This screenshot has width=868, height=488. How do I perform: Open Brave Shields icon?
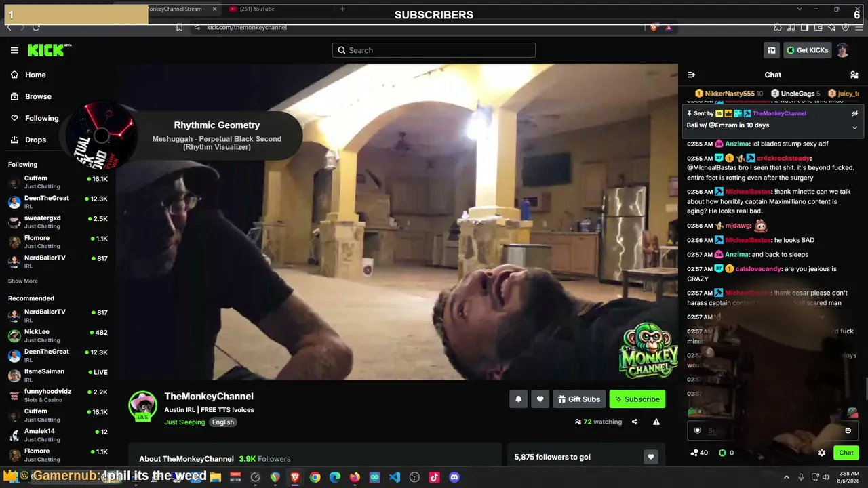pos(654,27)
